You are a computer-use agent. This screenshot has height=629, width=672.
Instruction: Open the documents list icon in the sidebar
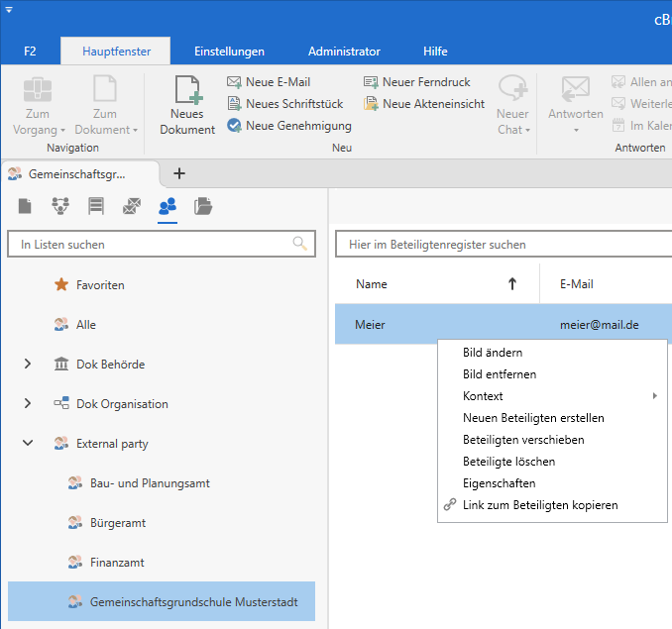click(x=25, y=206)
